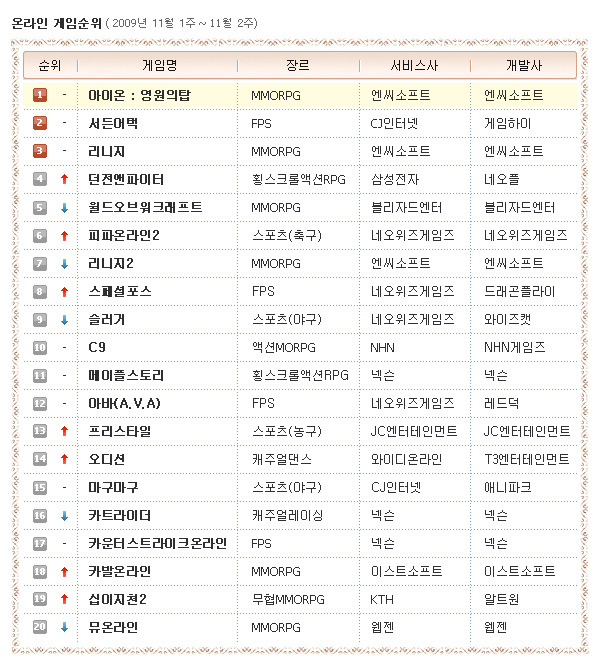600x666 pixels.
Task: Open the 리니지2 game link
Action: point(112,263)
